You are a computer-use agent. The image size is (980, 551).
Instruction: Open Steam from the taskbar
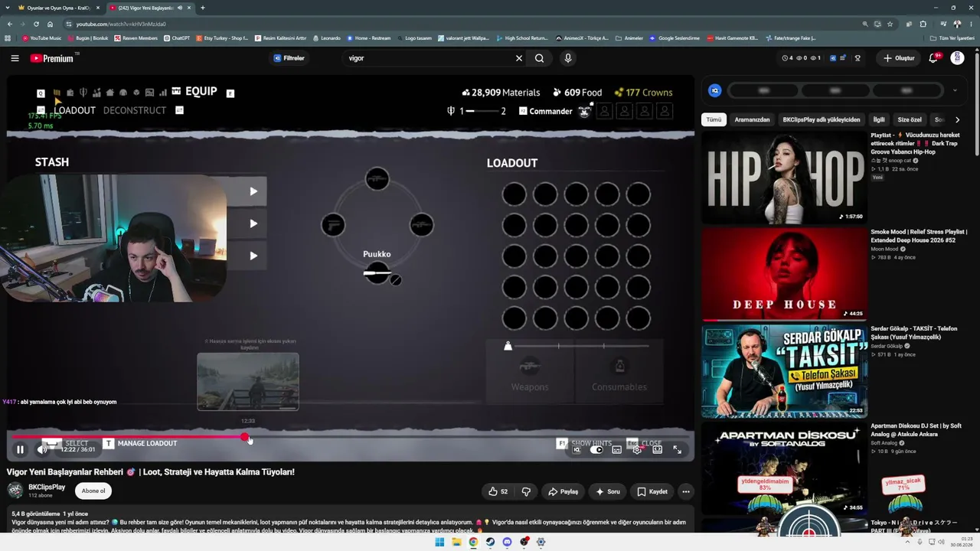490,543
